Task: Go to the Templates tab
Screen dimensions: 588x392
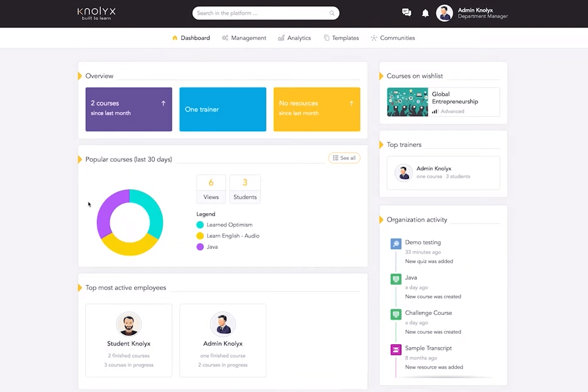Action: [341, 38]
